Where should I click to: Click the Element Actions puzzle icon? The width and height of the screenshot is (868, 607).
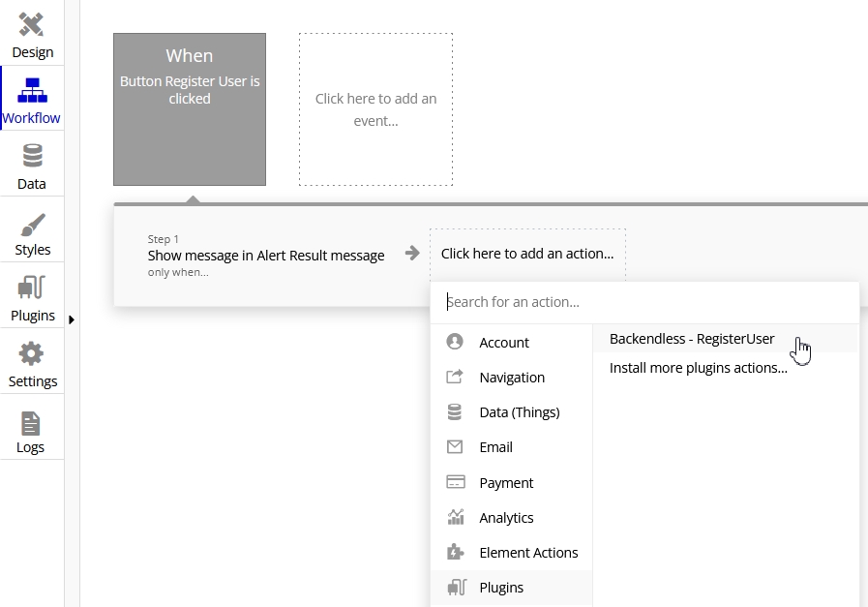click(x=456, y=552)
